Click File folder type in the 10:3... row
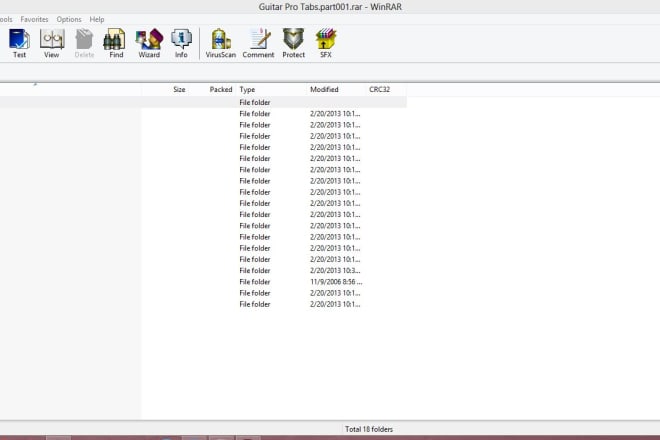 [255, 270]
